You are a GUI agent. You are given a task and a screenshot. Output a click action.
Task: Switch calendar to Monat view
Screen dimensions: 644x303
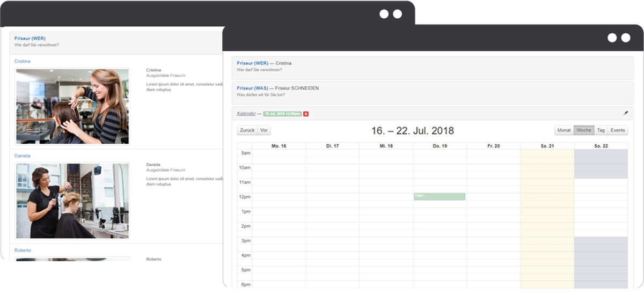[x=564, y=130]
